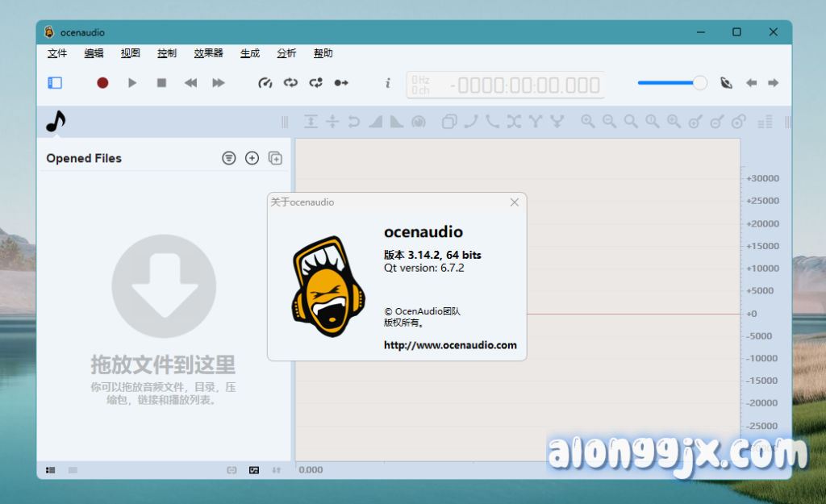Open the filter options in Opened Files

click(229, 158)
